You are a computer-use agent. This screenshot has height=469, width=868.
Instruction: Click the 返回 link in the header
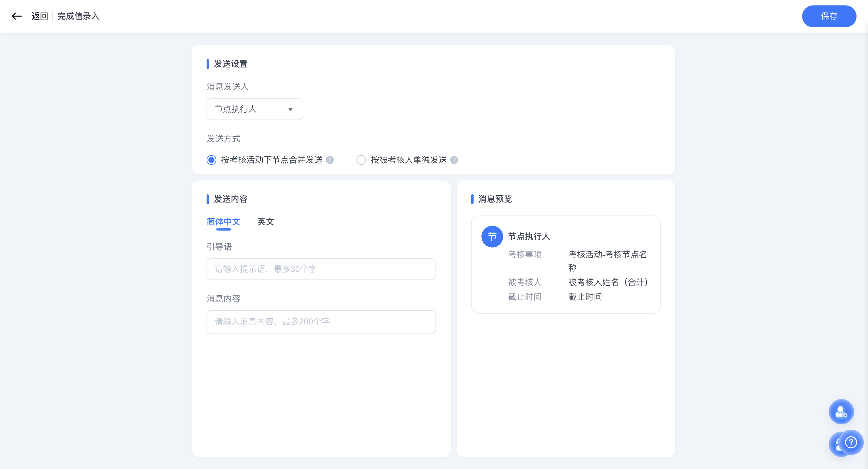coord(40,16)
